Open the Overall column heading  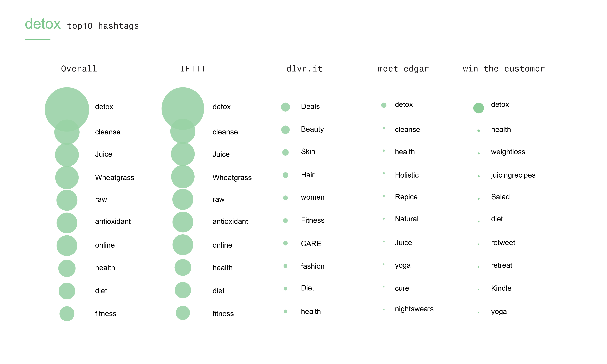coord(79,69)
